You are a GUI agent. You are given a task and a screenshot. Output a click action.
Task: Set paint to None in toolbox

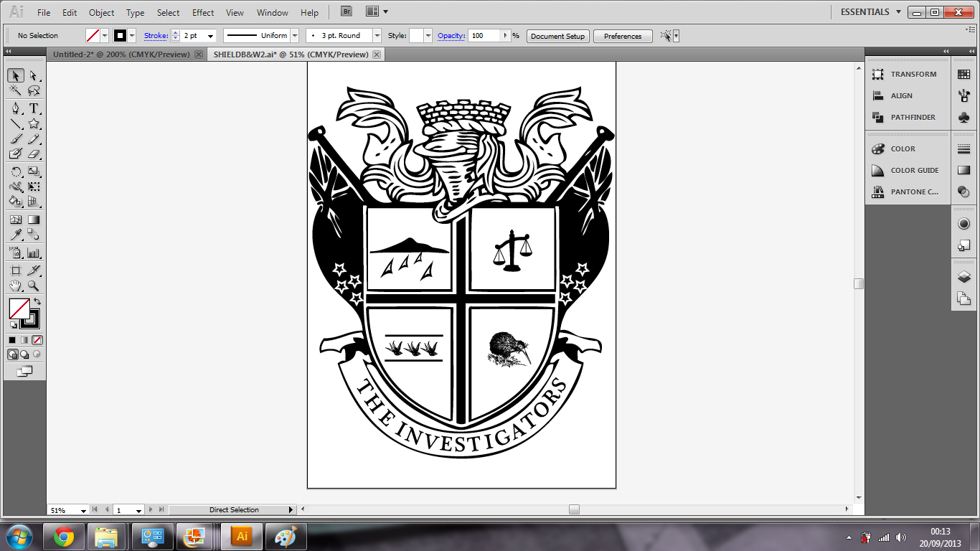(37, 340)
